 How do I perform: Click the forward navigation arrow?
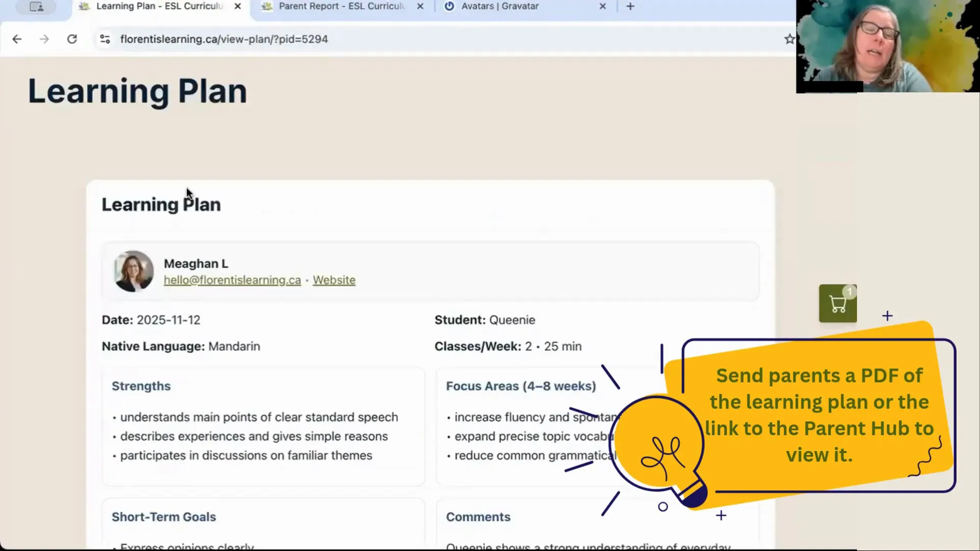pos(44,39)
